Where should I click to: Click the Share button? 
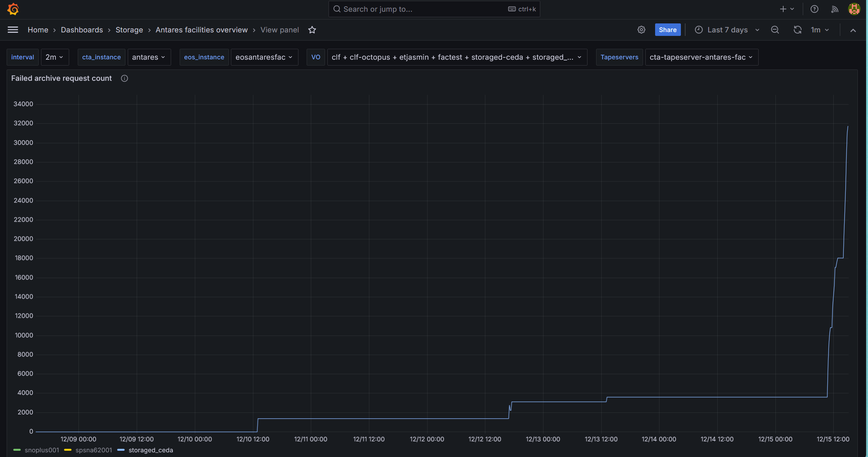(668, 30)
